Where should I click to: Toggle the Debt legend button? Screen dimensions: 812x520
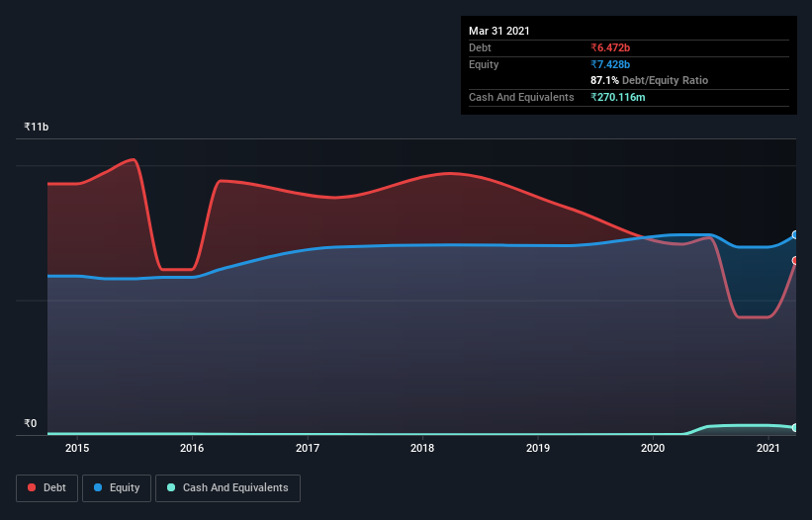coord(47,488)
